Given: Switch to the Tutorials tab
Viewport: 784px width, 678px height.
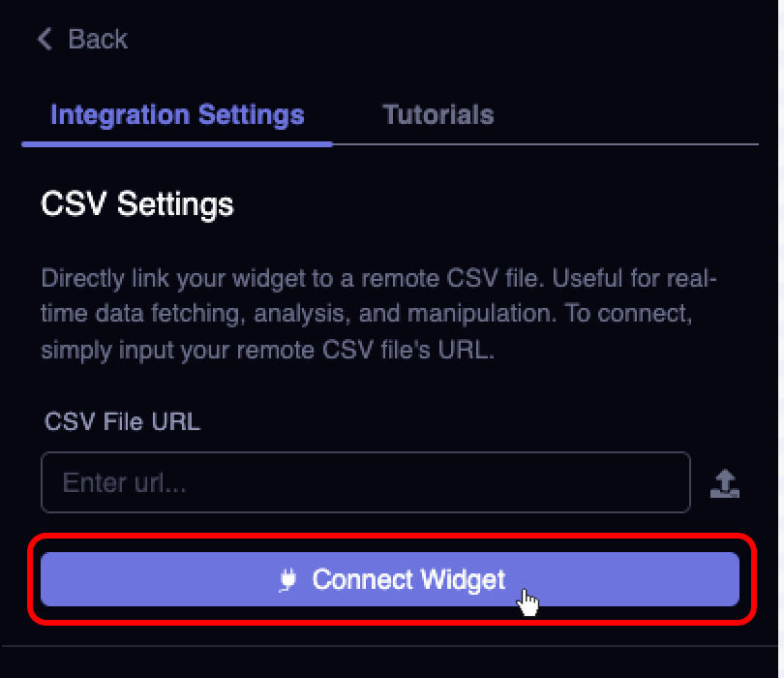Looking at the screenshot, I should pos(438,114).
